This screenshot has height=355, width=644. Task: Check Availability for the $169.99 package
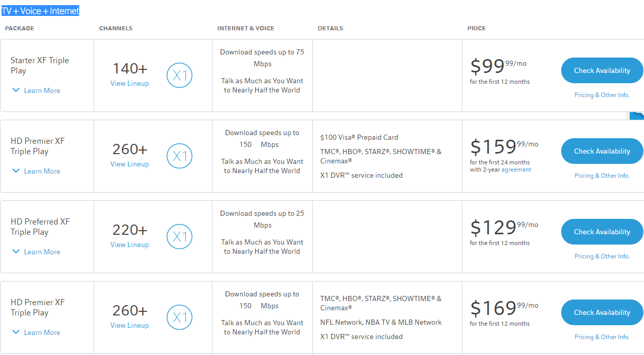coord(602,312)
